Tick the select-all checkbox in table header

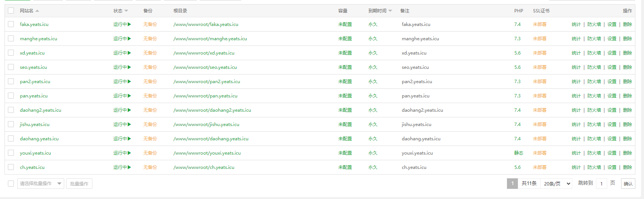click(11, 11)
